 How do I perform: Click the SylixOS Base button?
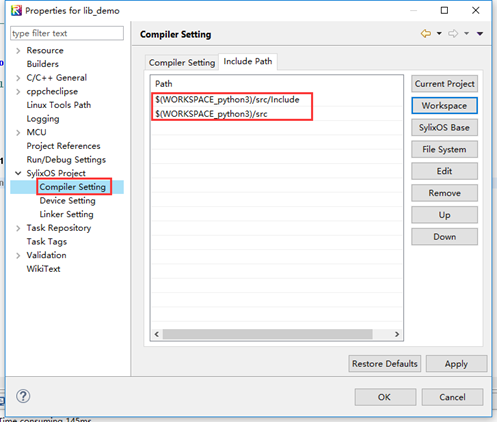444,127
